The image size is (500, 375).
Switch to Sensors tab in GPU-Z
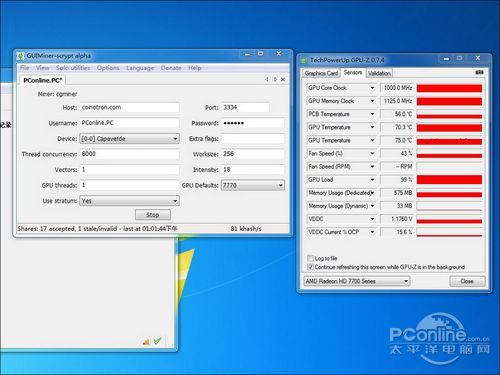(353, 72)
